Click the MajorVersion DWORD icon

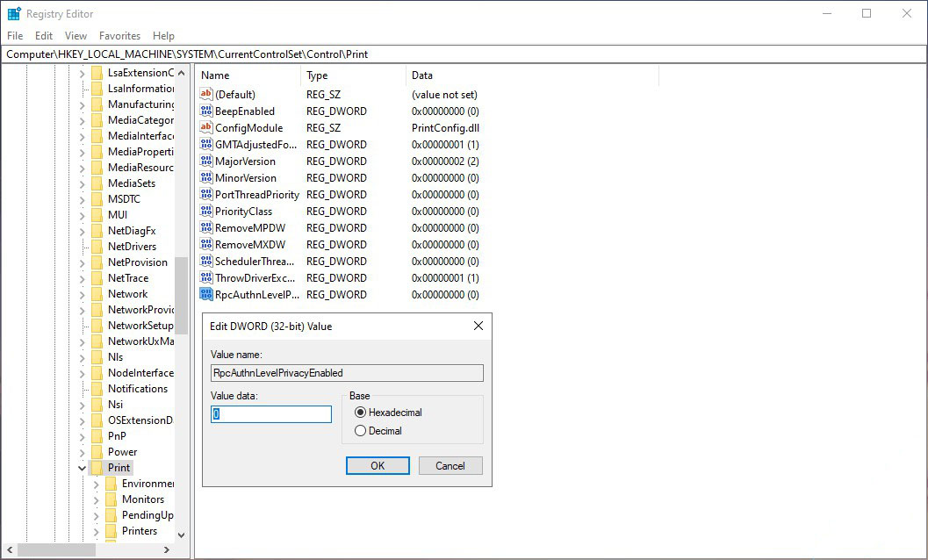click(206, 162)
